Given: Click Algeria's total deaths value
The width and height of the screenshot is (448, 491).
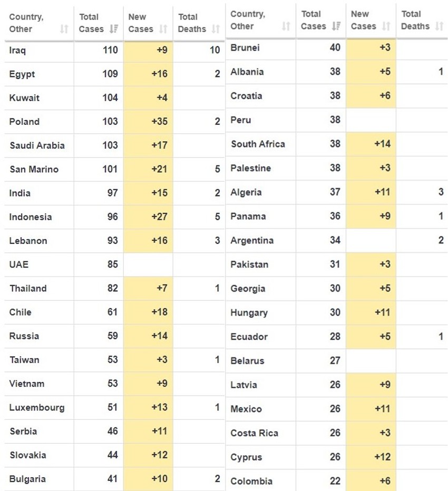Looking at the screenshot, I should point(440,192).
